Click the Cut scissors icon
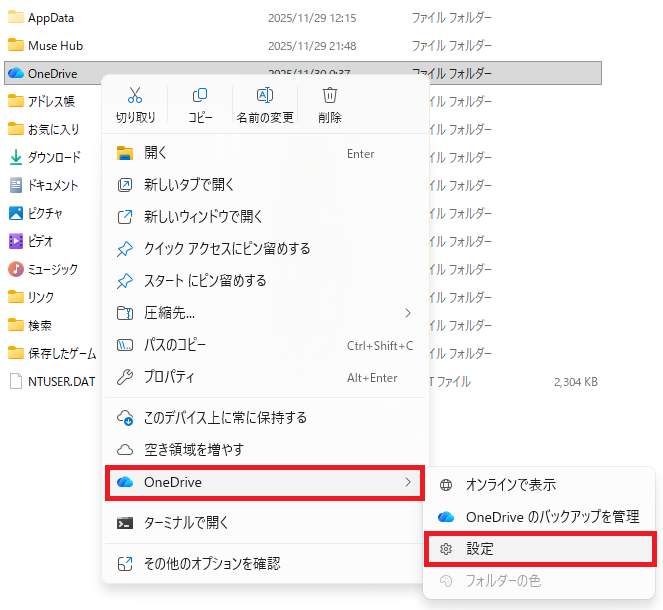This screenshot has width=663, height=610. click(135, 96)
